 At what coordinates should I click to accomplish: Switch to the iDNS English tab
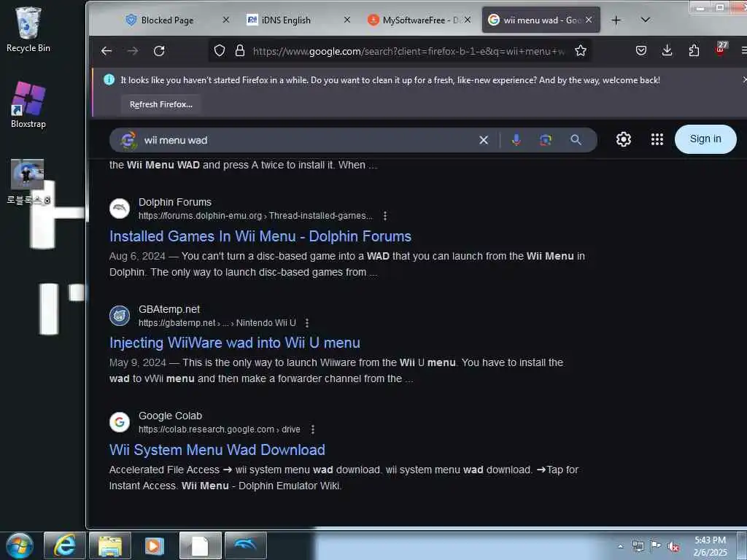(286, 20)
